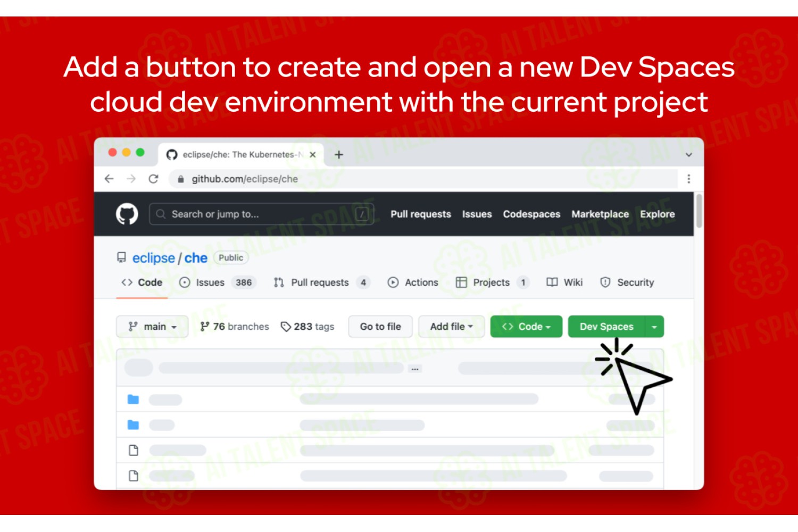Click the github.com/eclipse/che address bar
Image resolution: width=798 pixels, height=532 pixels.
point(423,179)
